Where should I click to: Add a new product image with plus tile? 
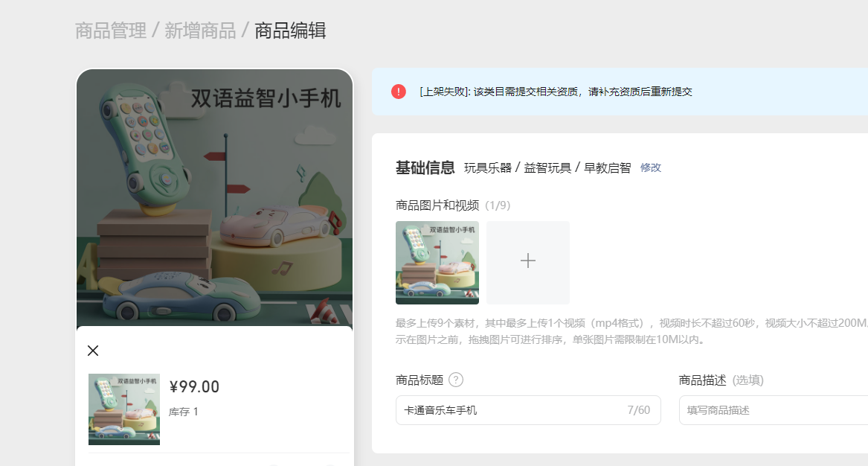(x=528, y=263)
